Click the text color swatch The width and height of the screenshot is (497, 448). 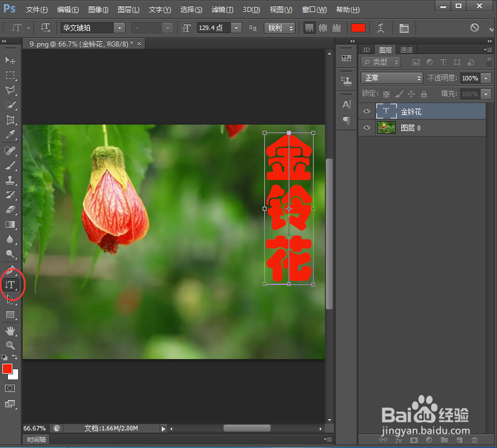(x=358, y=28)
